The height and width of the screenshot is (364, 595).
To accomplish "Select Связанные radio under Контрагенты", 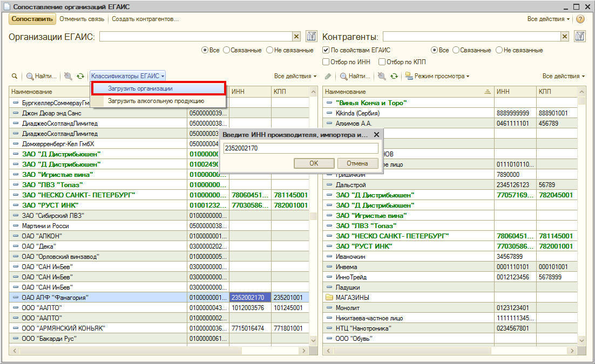I will pyautogui.click(x=456, y=50).
